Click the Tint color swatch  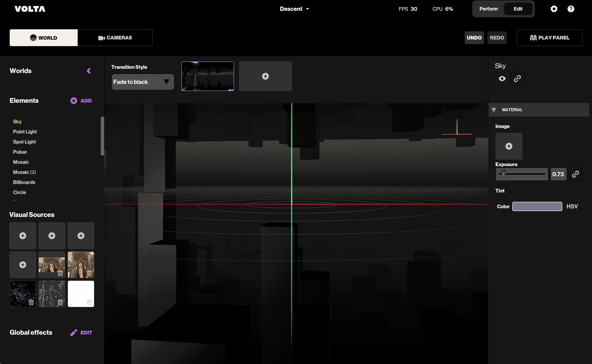coord(537,206)
